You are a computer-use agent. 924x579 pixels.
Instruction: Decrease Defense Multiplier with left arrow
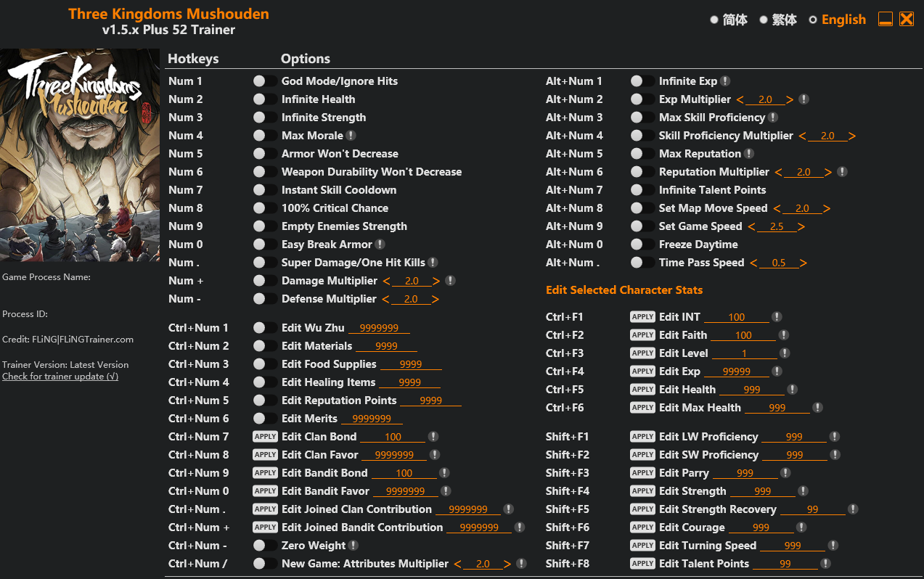tap(385, 299)
